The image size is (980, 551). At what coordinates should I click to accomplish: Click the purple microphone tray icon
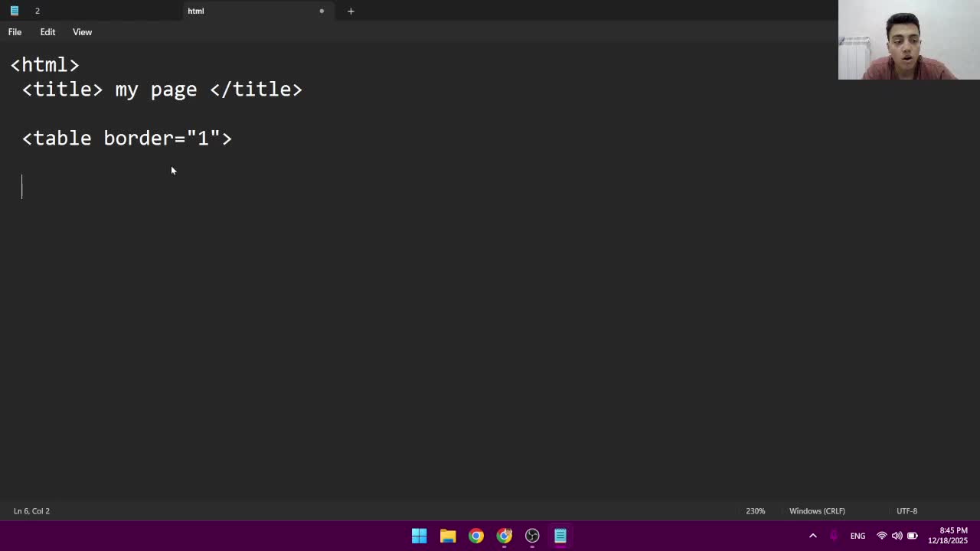[x=834, y=536]
